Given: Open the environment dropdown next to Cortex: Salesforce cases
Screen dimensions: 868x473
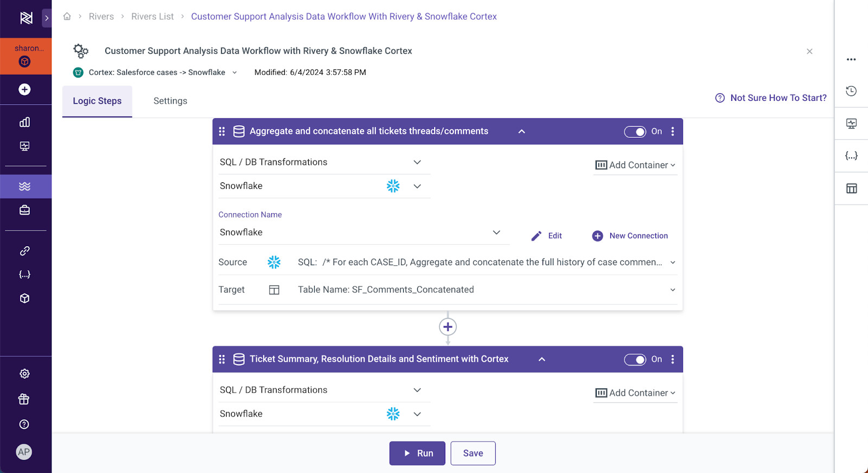Looking at the screenshot, I should (x=234, y=73).
